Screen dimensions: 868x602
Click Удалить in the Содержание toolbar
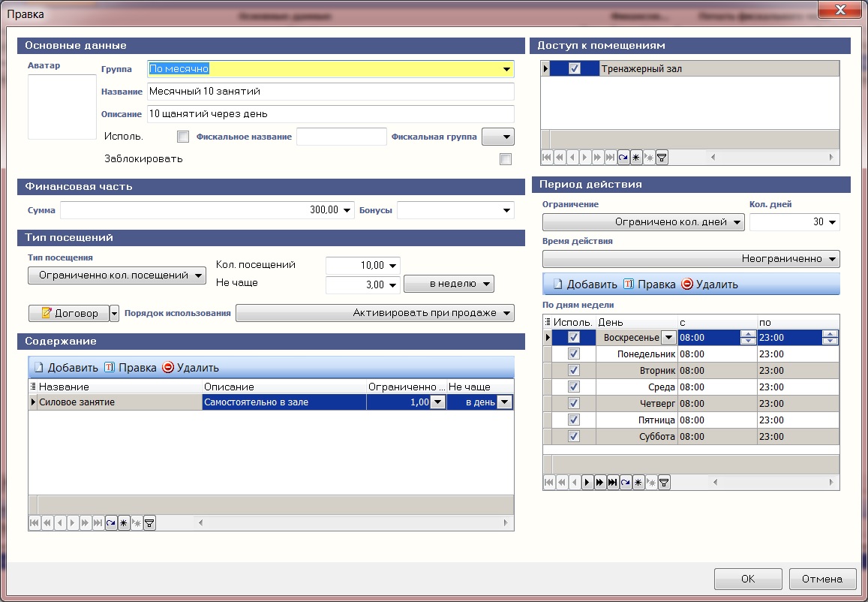pyautogui.click(x=191, y=368)
